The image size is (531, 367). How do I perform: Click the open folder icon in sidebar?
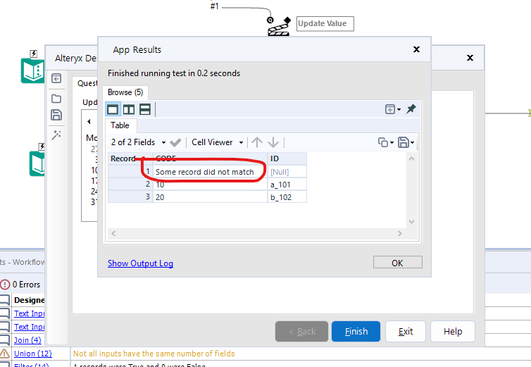56,99
